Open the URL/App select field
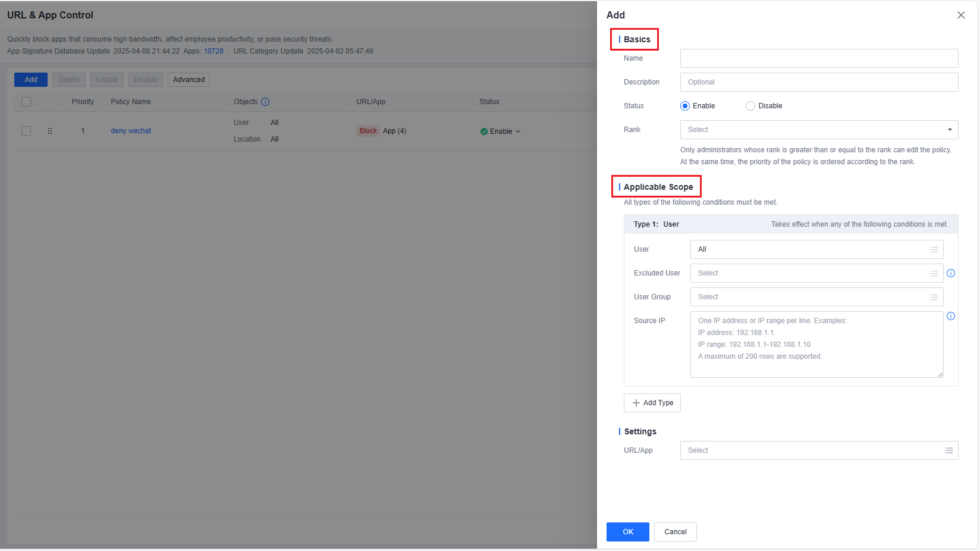Screen dimensions: 980x551 [x=819, y=450]
